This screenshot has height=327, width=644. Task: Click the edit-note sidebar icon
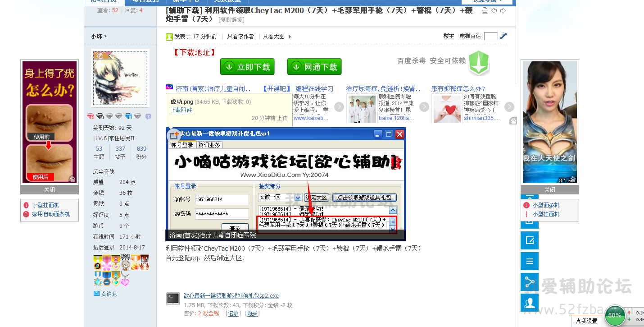point(530,240)
